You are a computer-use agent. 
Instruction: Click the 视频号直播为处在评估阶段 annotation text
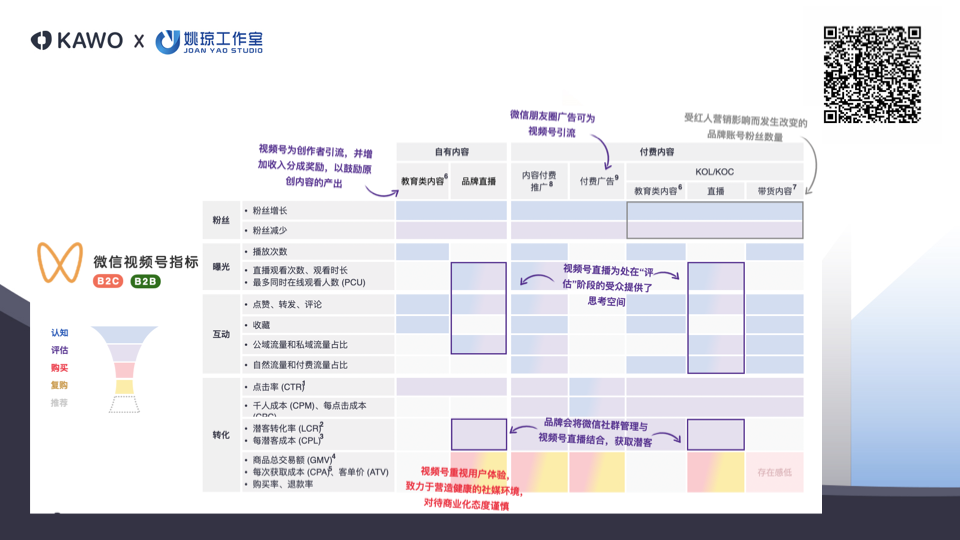point(608,285)
